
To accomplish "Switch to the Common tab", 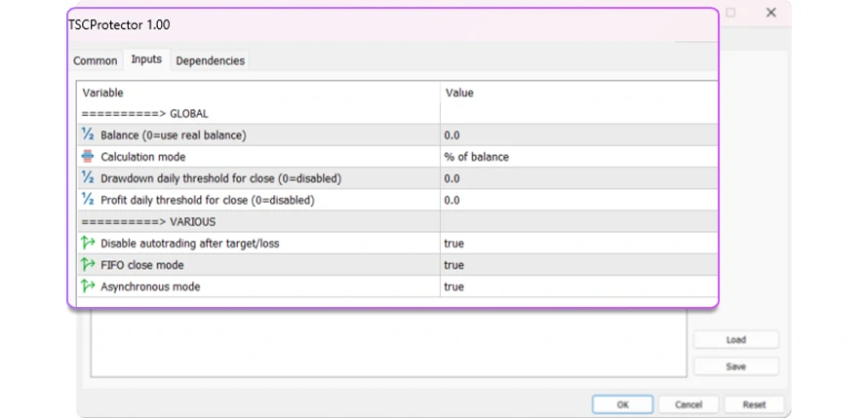I will tap(96, 60).
